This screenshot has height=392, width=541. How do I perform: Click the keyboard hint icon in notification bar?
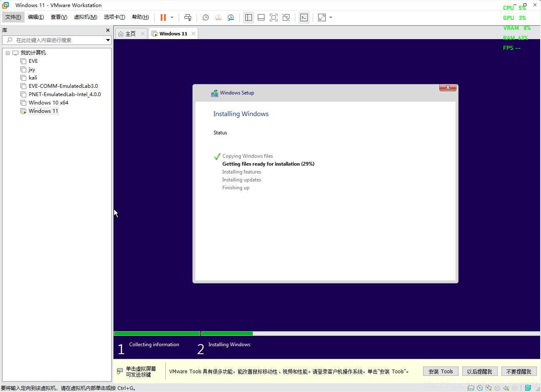point(120,371)
